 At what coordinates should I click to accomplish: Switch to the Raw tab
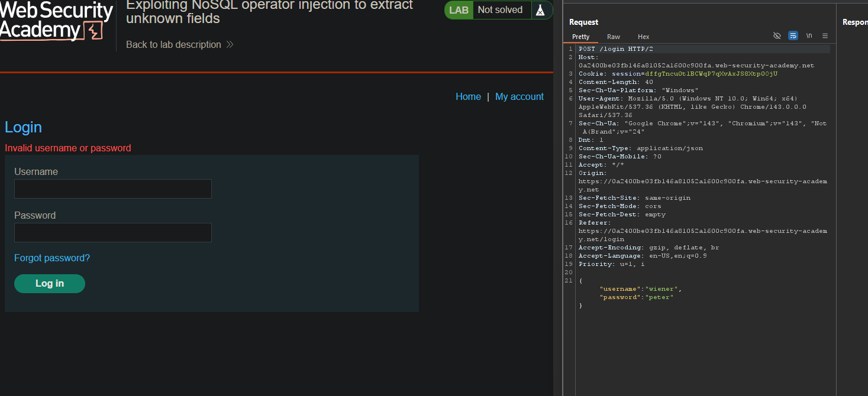pyautogui.click(x=614, y=37)
